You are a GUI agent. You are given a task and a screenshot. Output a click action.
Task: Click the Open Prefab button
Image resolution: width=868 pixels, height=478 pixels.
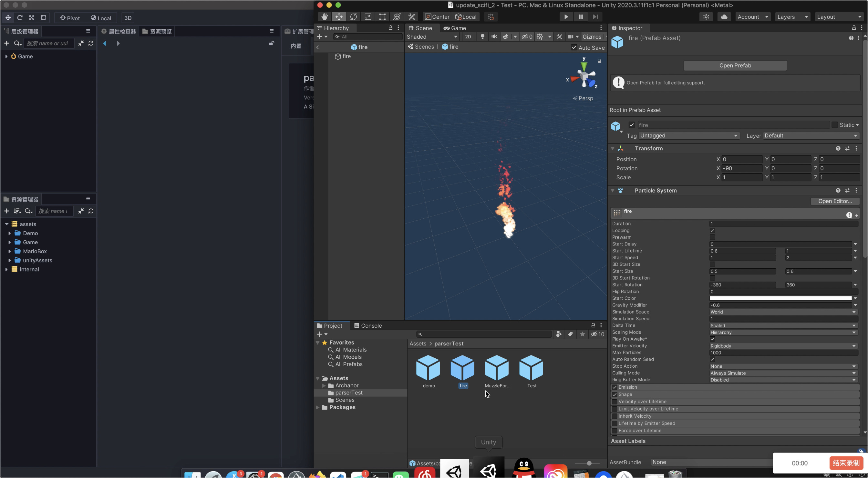(735, 66)
